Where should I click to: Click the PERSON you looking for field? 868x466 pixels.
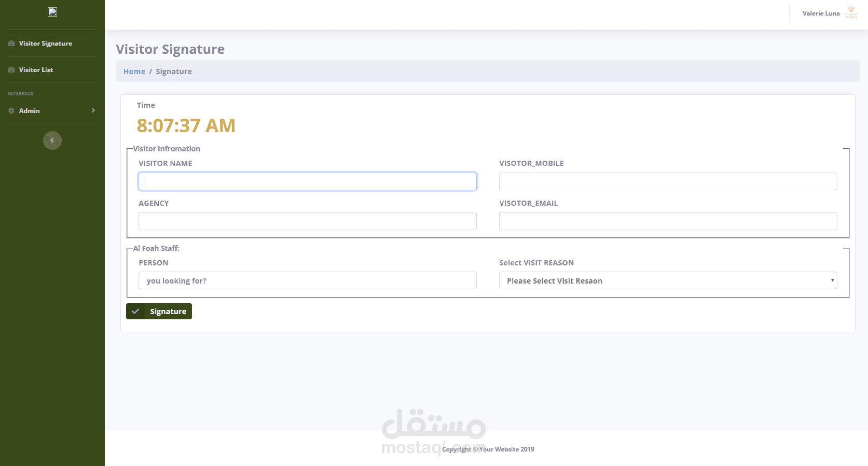click(x=308, y=280)
